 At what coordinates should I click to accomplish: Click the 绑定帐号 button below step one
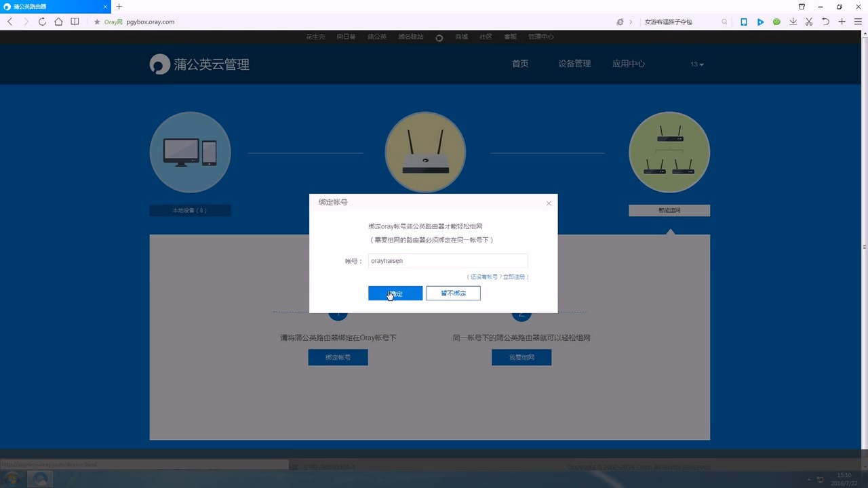click(x=338, y=357)
